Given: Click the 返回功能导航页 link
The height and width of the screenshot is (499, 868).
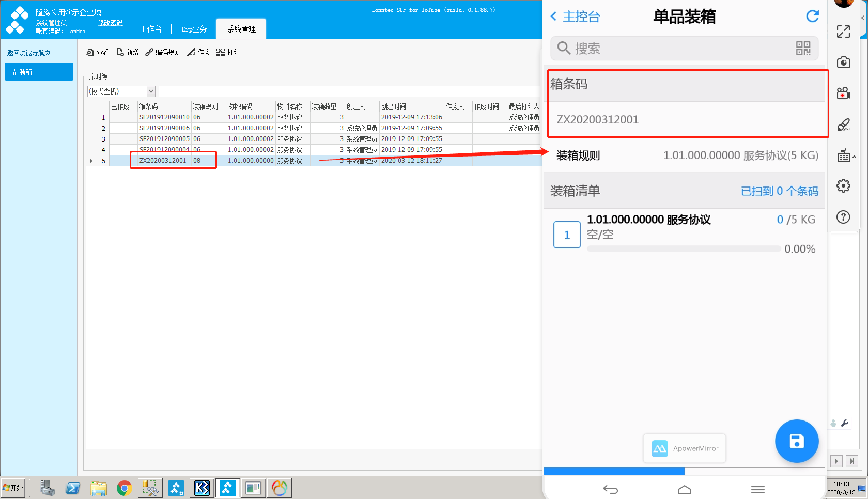Looking at the screenshot, I should [x=29, y=53].
